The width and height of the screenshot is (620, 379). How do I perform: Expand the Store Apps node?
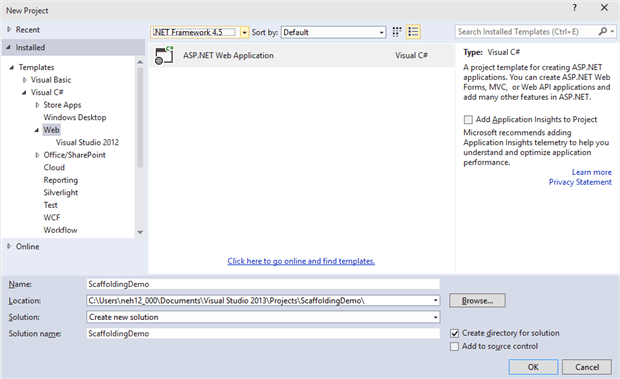[37, 105]
